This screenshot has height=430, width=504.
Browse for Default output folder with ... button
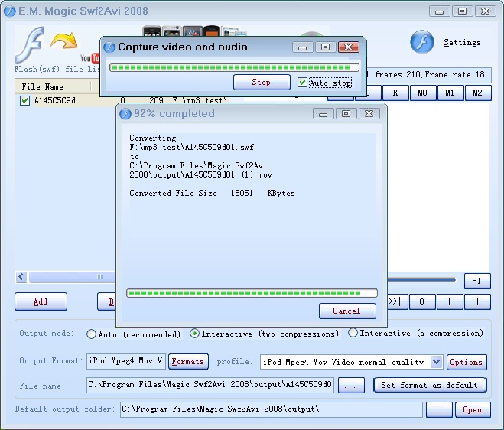tap(439, 410)
